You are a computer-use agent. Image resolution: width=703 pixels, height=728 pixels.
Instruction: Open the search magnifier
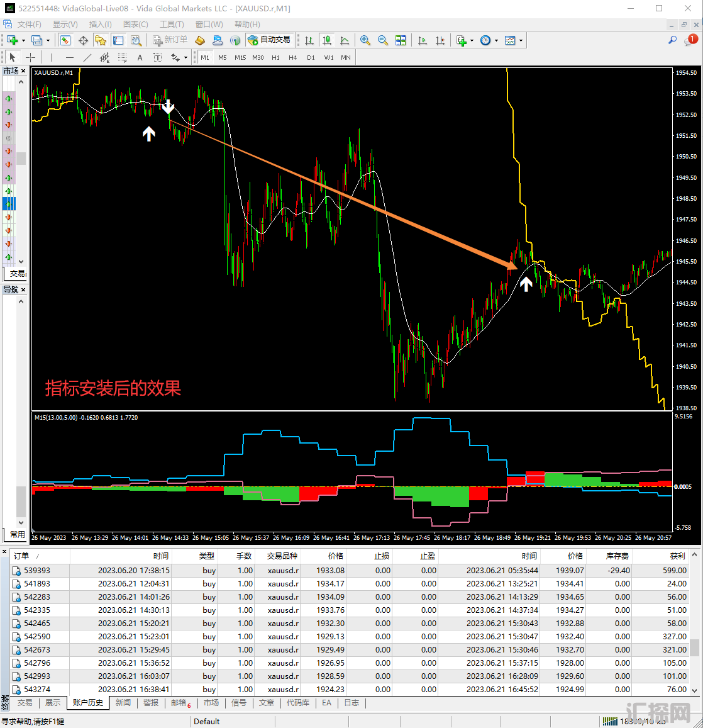[x=672, y=40]
